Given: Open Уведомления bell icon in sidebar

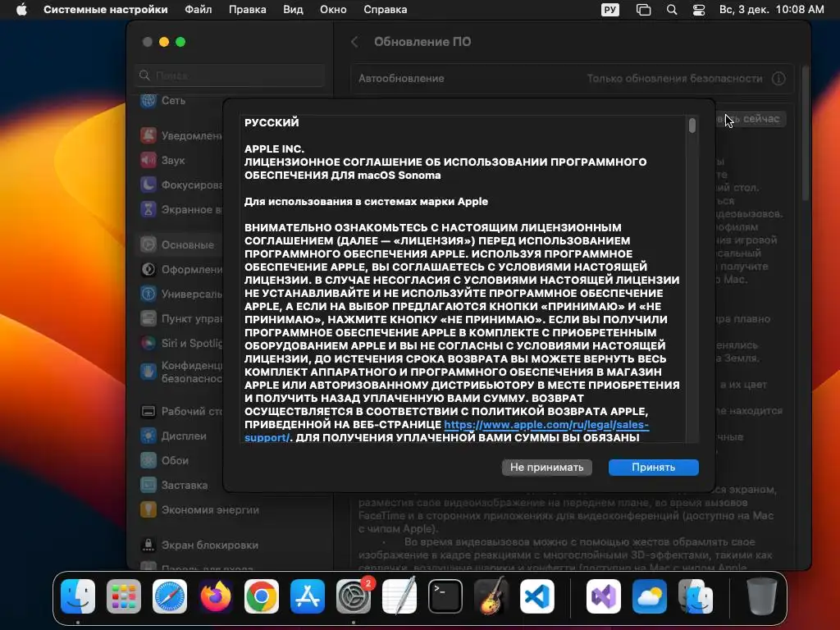Looking at the screenshot, I should pos(148,135).
